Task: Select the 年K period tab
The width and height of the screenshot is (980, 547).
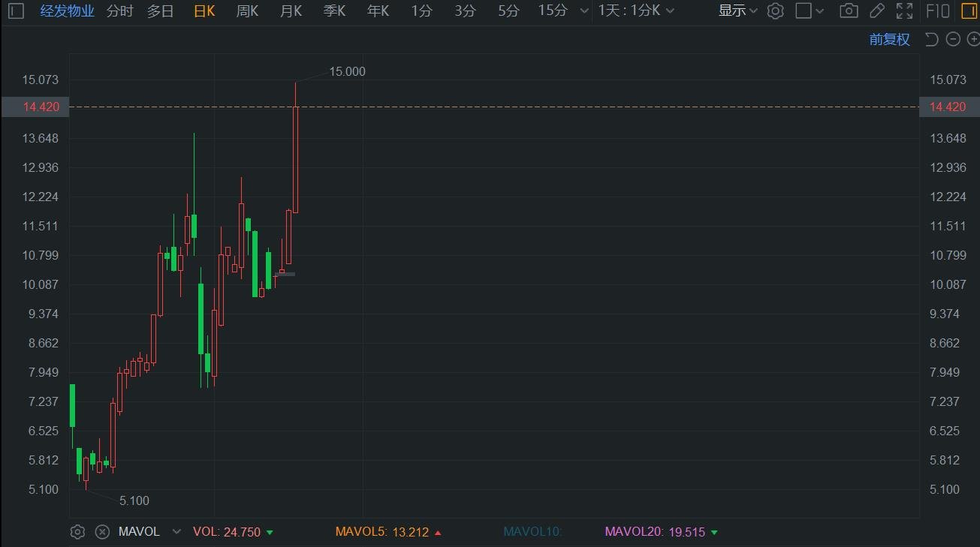Action: [378, 11]
